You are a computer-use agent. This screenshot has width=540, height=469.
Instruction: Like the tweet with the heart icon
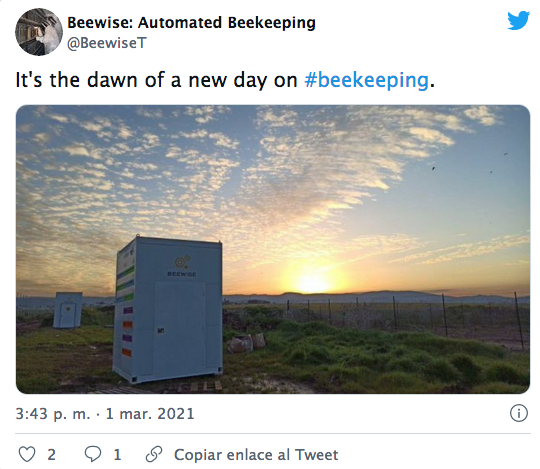click(27, 454)
